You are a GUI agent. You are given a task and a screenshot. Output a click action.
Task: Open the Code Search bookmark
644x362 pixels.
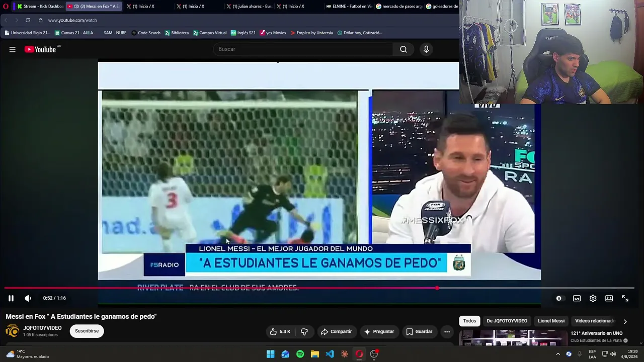pos(146,33)
